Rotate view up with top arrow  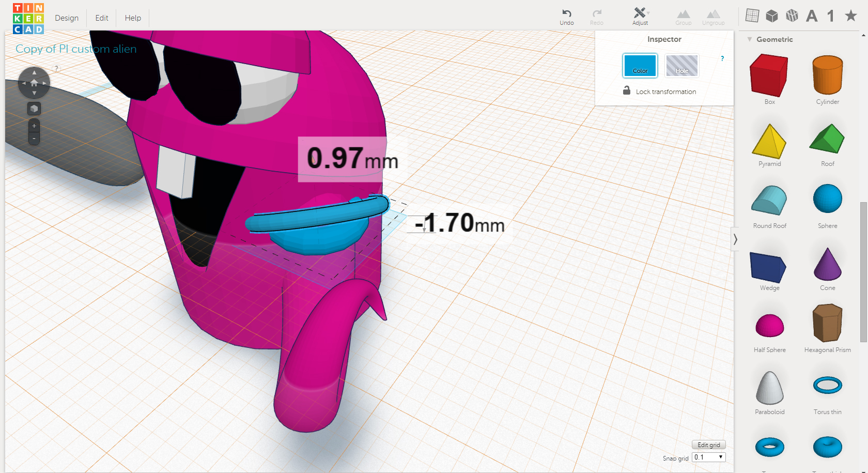pos(34,72)
